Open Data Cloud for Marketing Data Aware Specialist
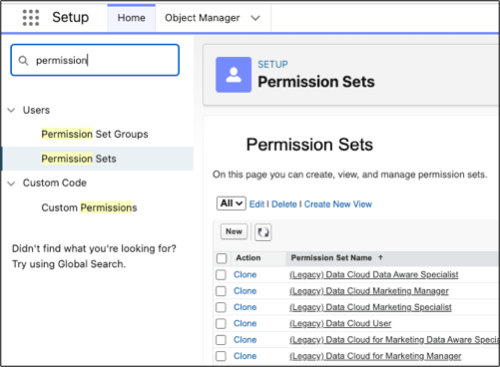500x367 pixels. tap(394, 340)
